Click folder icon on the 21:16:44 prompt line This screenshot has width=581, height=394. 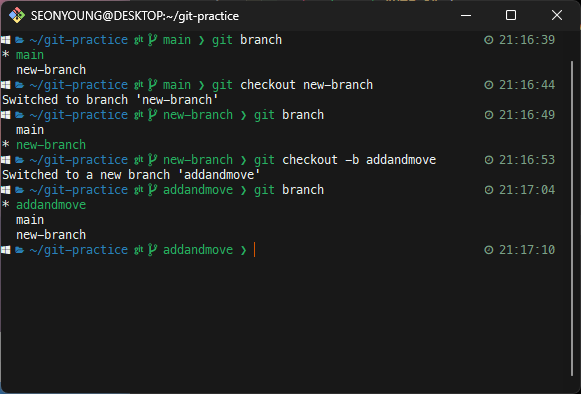[x=20, y=85]
